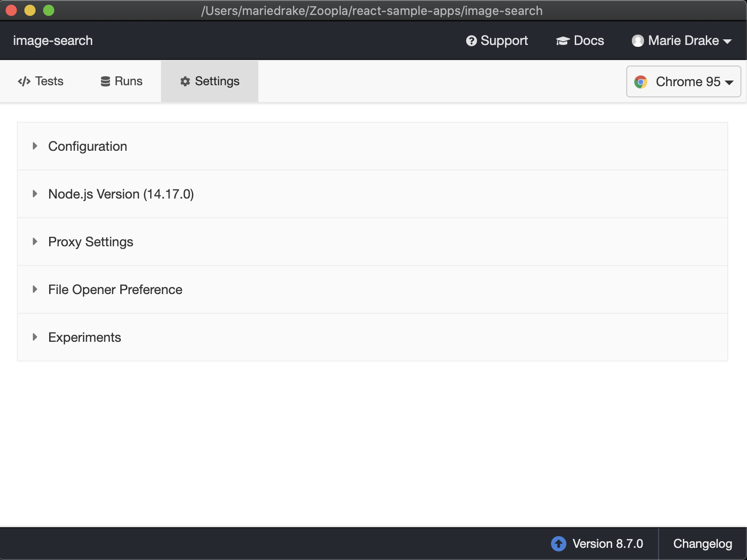Click the Version 8.7.0 update button

pyautogui.click(x=597, y=544)
